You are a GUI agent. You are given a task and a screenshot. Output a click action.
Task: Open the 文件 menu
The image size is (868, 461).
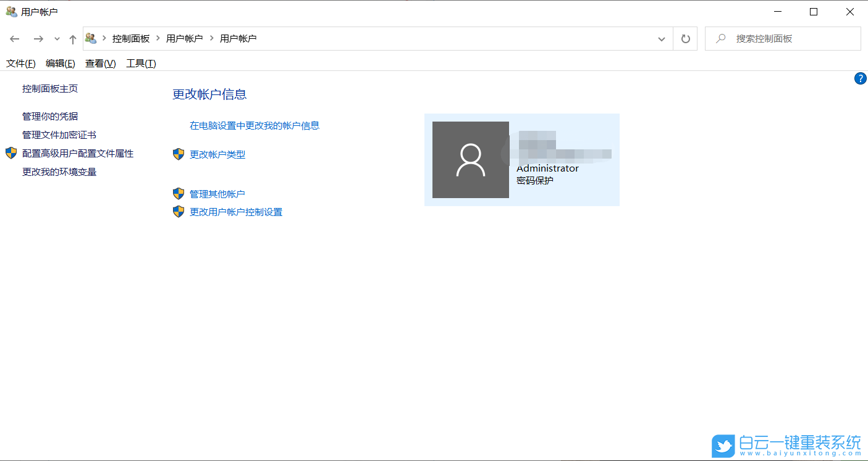point(20,62)
